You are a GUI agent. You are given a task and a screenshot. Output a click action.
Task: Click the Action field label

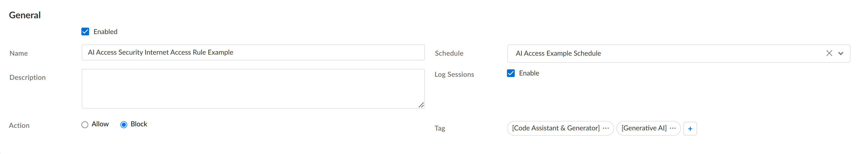tap(19, 126)
